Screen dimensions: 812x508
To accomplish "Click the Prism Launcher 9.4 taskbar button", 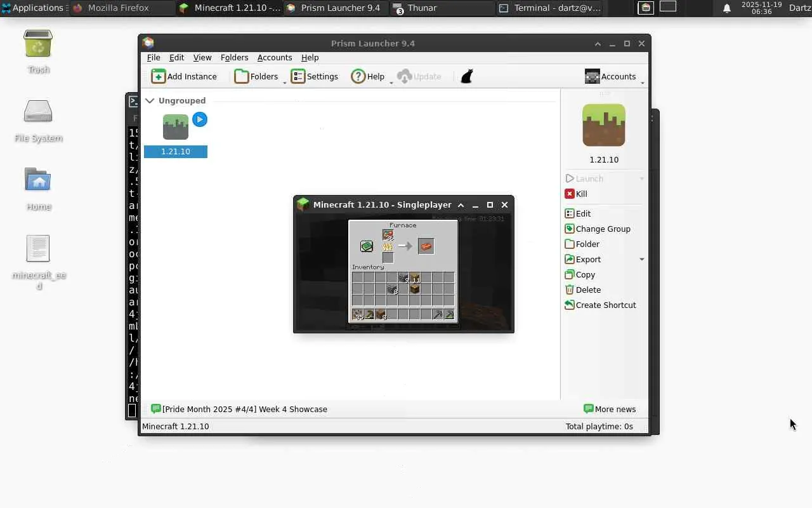I will 335,8.
